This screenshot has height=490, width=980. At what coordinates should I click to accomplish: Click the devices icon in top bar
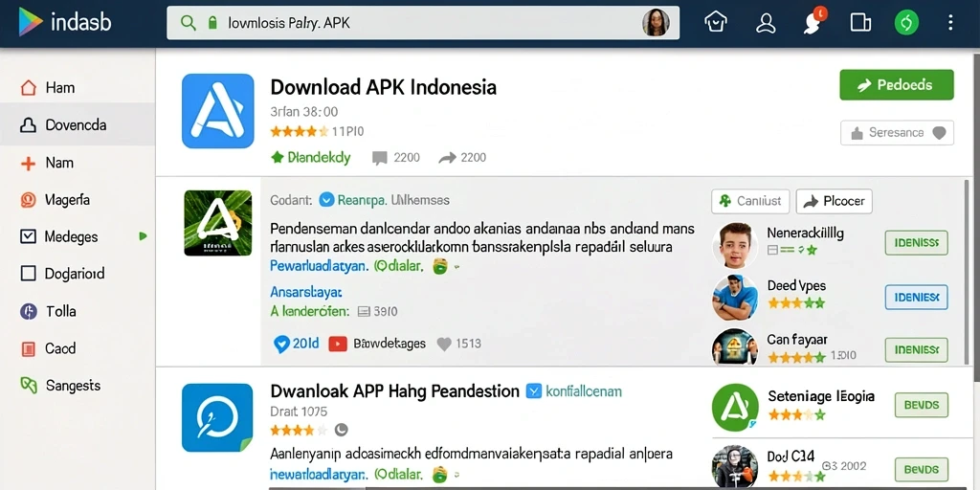pyautogui.click(x=860, y=23)
